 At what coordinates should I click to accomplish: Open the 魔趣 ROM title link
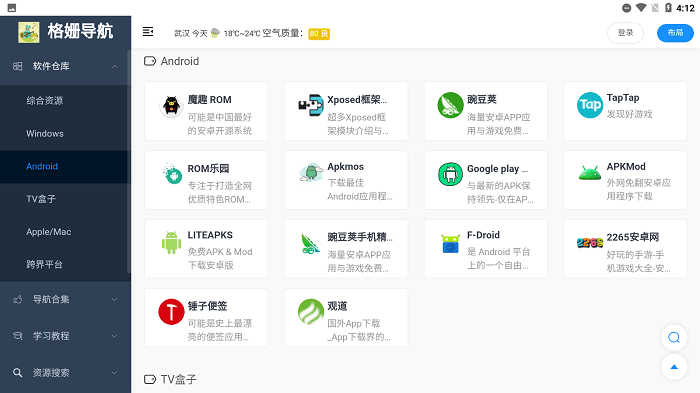pyautogui.click(x=209, y=100)
